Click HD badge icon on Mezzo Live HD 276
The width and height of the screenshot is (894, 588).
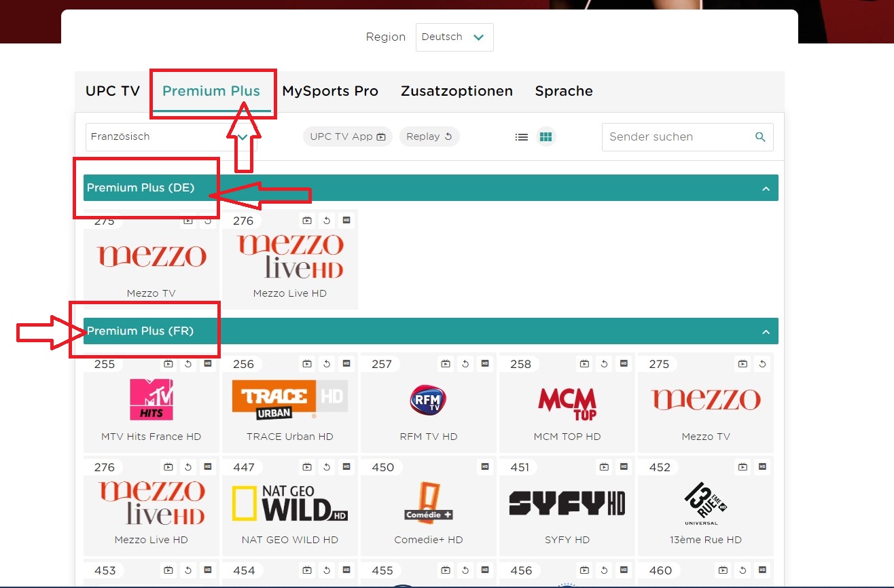point(346,221)
